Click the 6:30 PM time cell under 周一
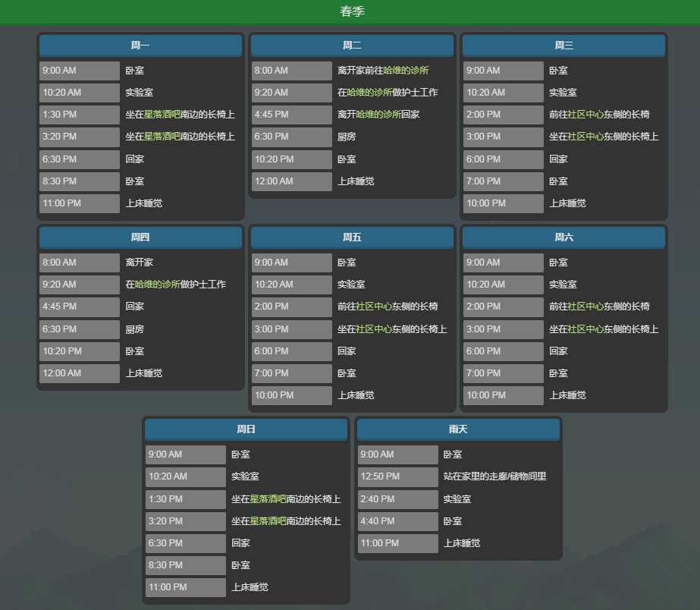700x610 pixels. (80, 159)
